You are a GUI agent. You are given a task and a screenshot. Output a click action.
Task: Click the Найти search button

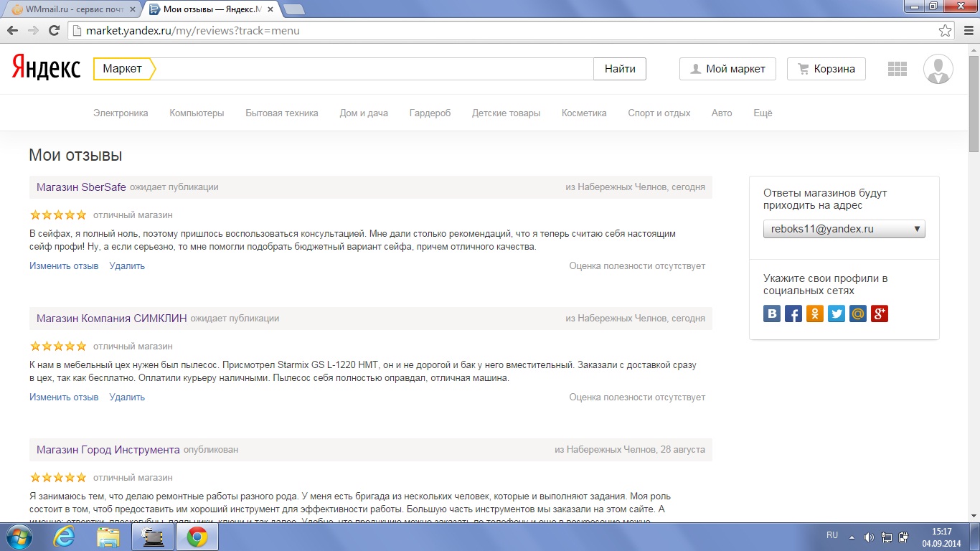click(620, 69)
